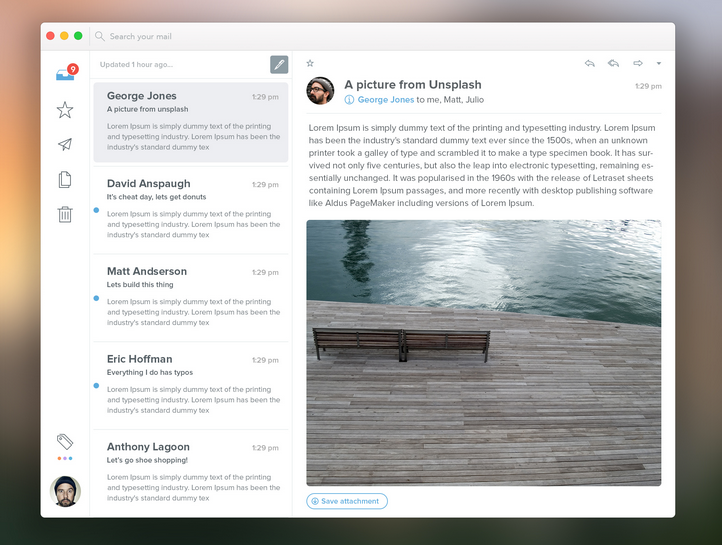722x545 pixels.
Task: Open the Matt Anderson email
Action: point(191,298)
